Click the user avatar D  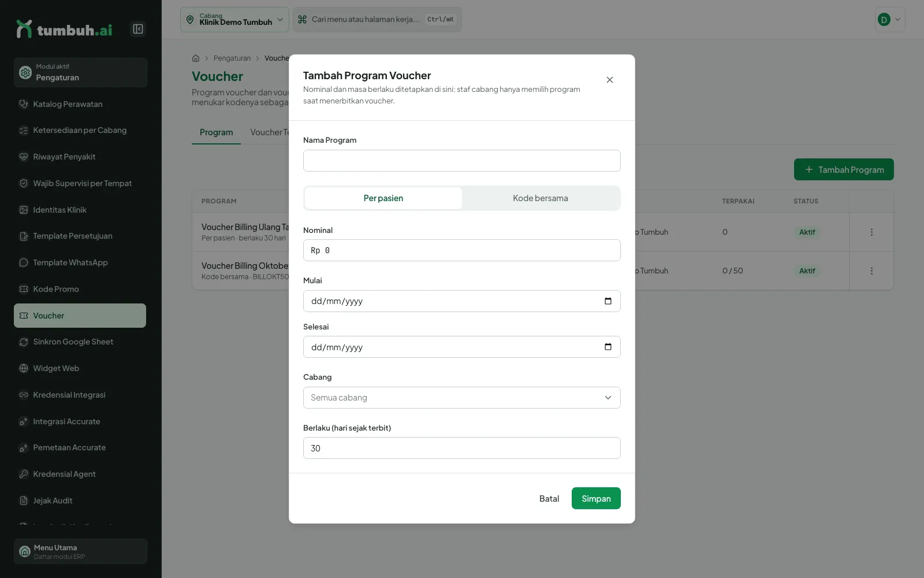(884, 20)
